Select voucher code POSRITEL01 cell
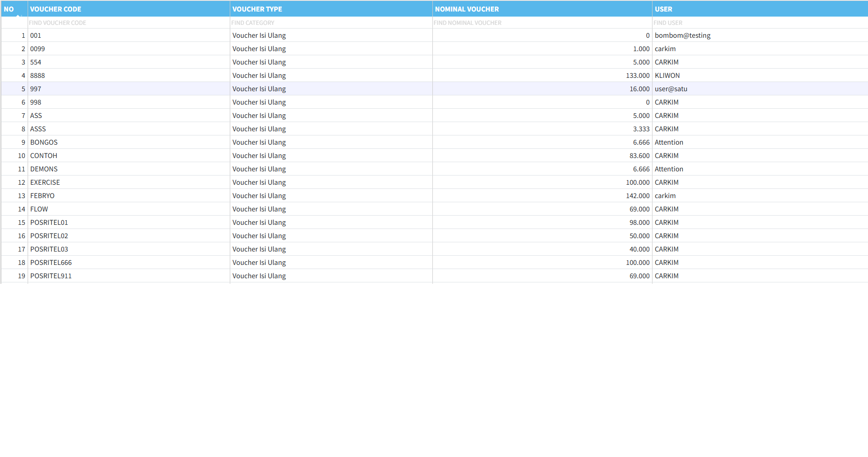The image size is (868, 457). [129, 223]
